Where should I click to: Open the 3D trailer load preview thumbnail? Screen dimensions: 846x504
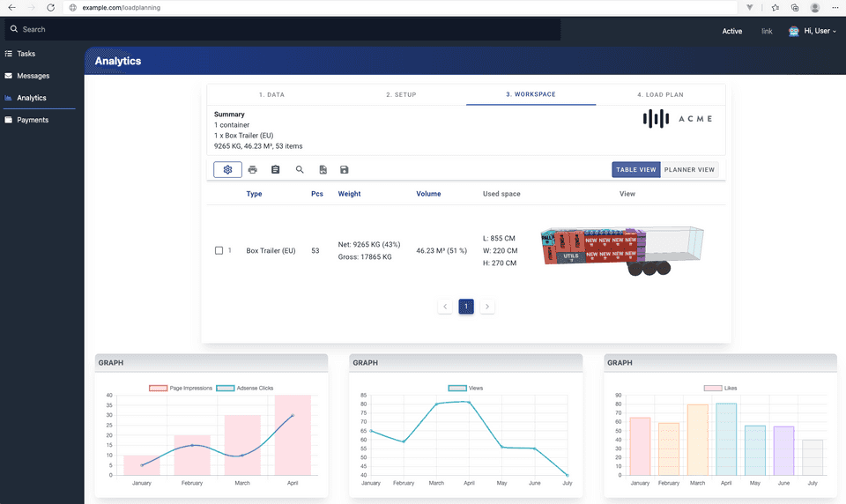pos(622,250)
